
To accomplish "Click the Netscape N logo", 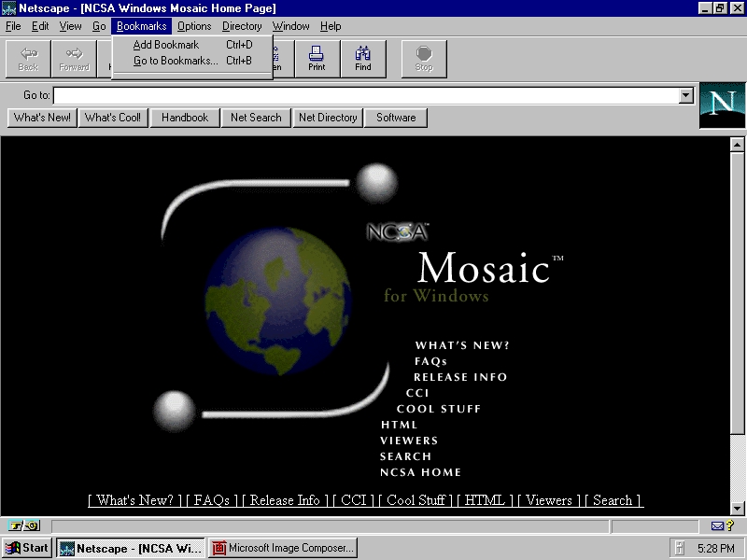I will 722,105.
